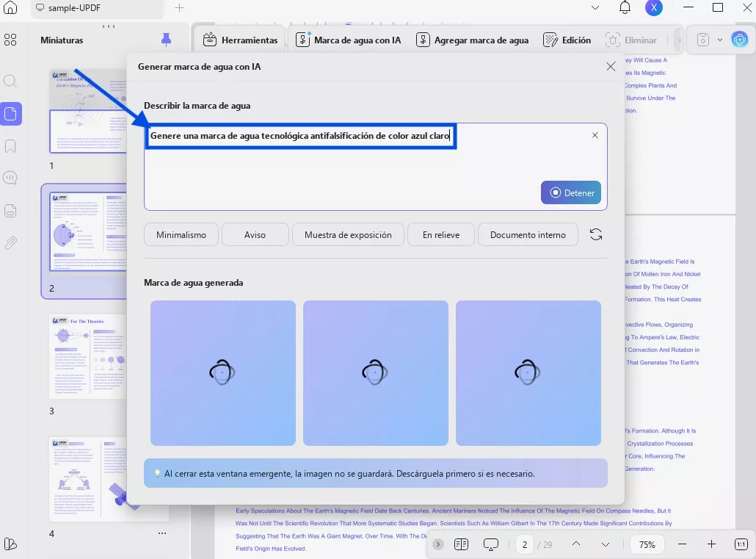The height and width of the screenshot is (559, 756).
Task: Select the second generated watermark preview
Action: (376, 372)
